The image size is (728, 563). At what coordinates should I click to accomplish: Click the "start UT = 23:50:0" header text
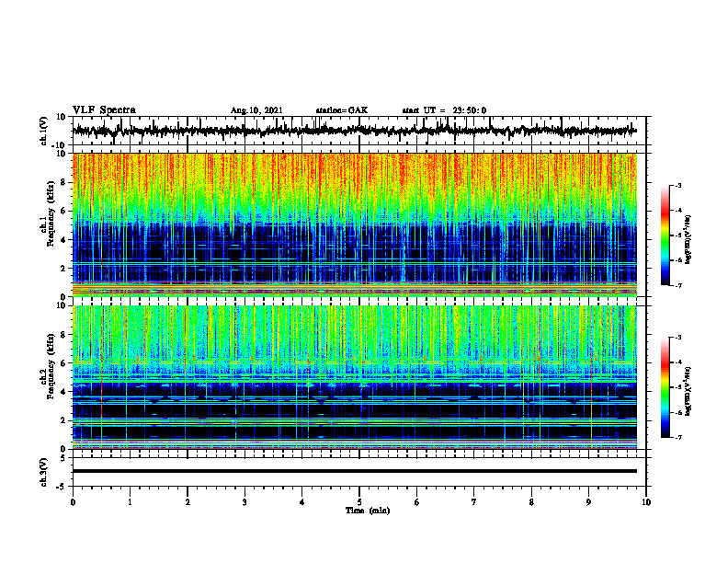coord(444,110)
